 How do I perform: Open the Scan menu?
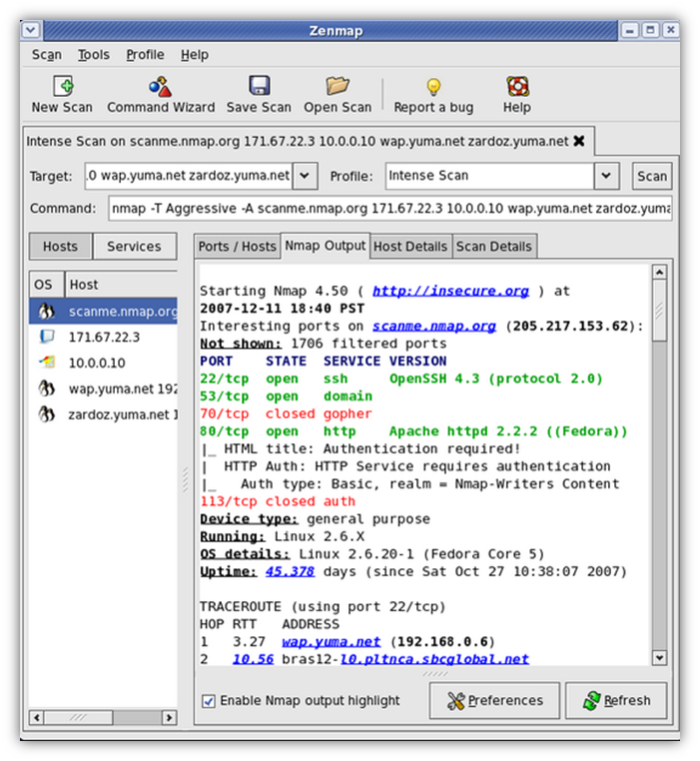point(47,55)
